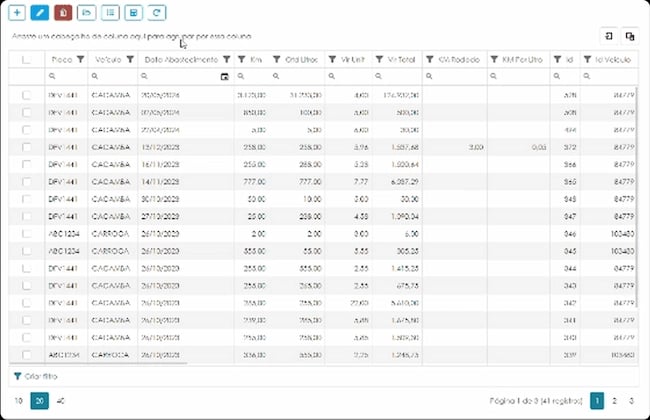Go to page 2
Image resolution: width=650 pixels, height=420 pixels.
tap(614, 401)
